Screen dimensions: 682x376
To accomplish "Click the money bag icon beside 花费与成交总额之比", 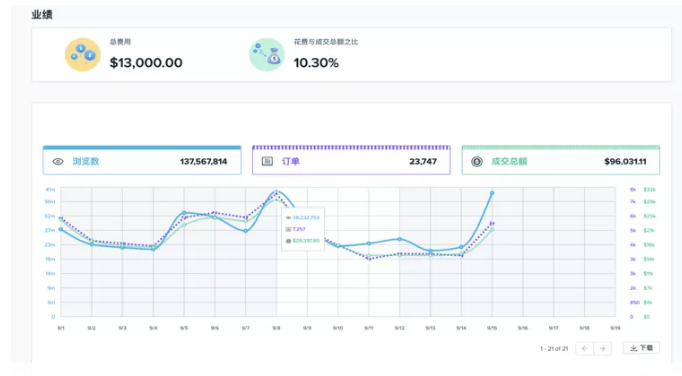I will point(267,54).
